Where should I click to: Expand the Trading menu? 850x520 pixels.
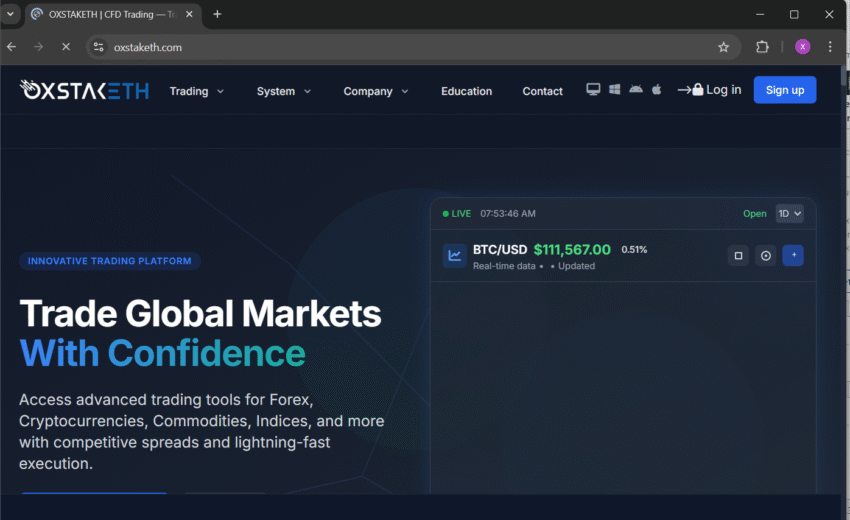coord(196,91)
